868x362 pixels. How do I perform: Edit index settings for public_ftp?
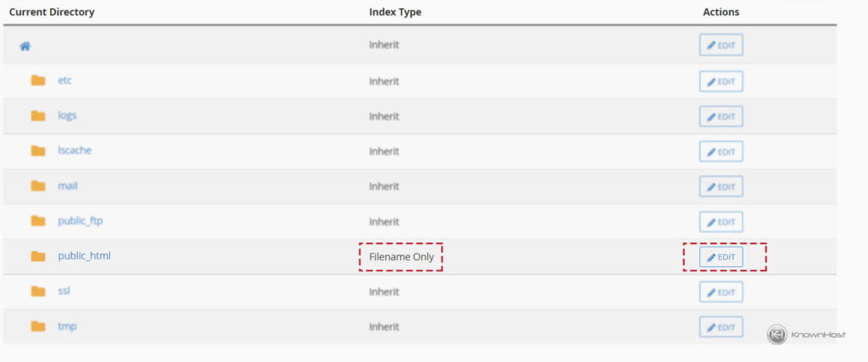721,222
